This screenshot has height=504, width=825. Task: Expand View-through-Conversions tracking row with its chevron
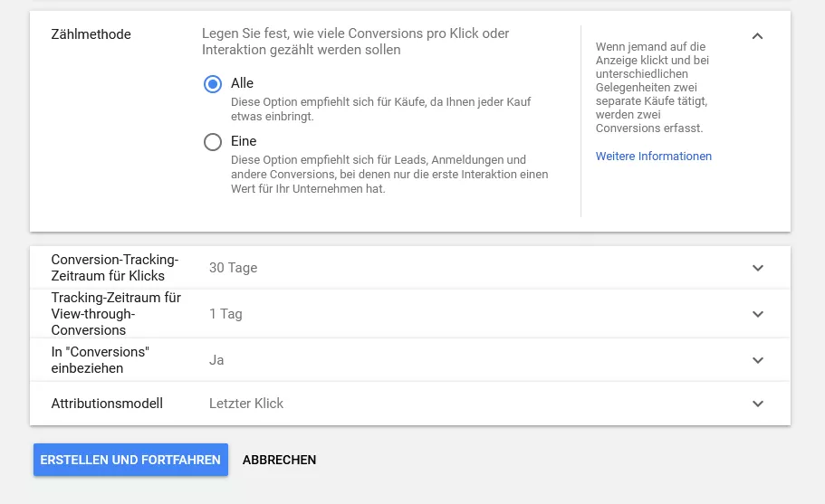(x=758, y=314)
